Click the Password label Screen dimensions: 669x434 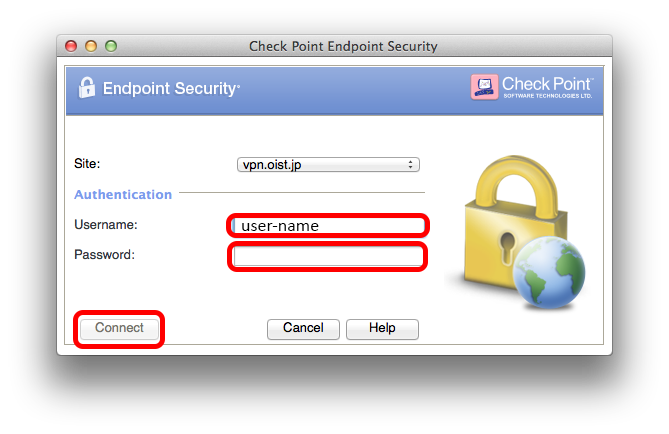tap(104, 255)
